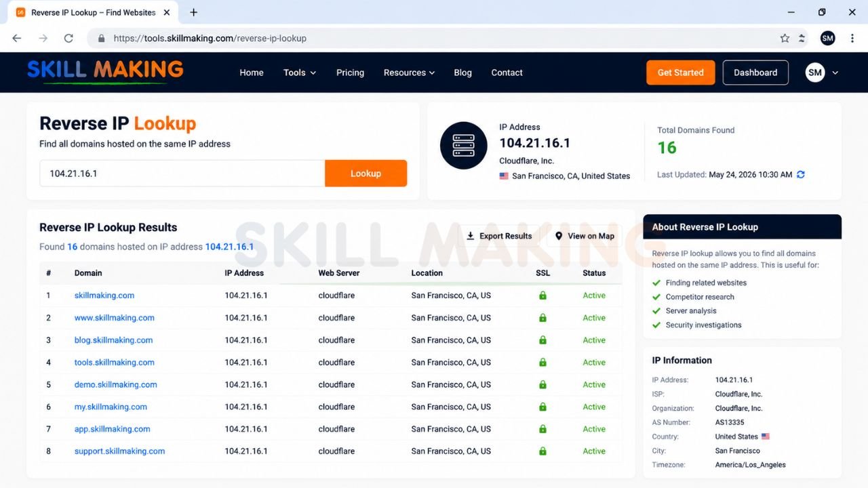
Task: Open the my.skillmaking.com link
Action: (111, 407)
